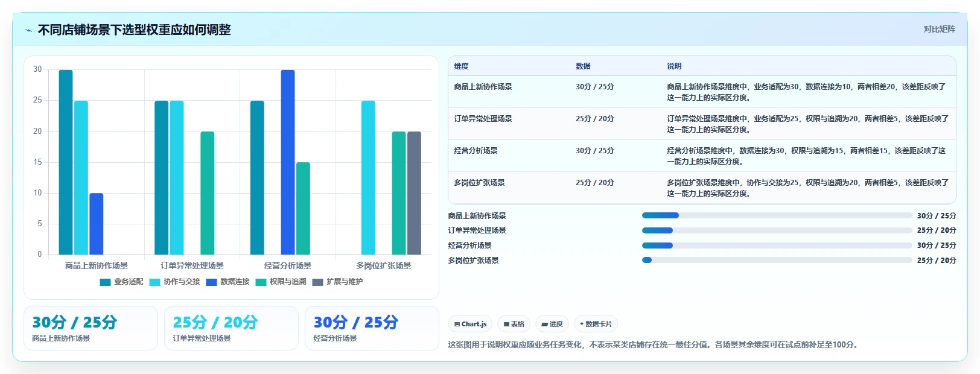Click the 对比矩阵 label in header
980x374 pixels.
[939, 29]
